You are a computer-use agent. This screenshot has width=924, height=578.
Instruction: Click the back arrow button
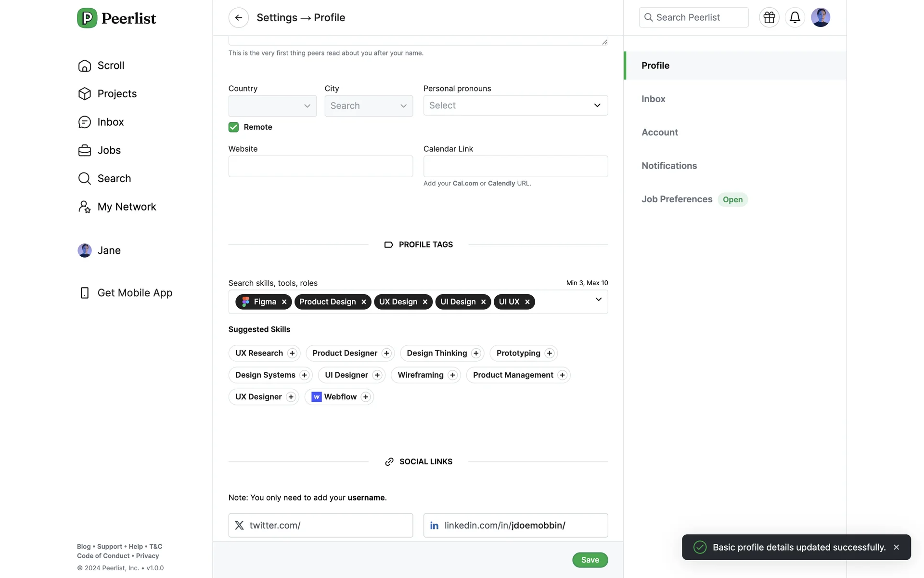pyautogui.click(x=238, y=18)
